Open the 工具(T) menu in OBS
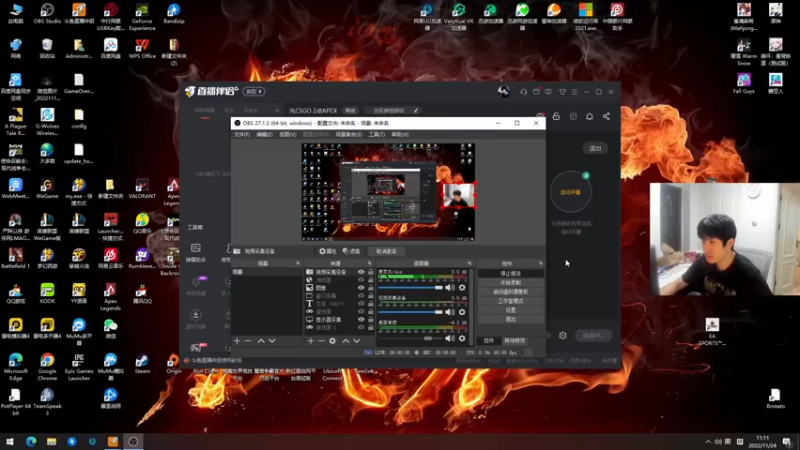Viewport: 800px width, 450px height. click(x=377, y=135)
